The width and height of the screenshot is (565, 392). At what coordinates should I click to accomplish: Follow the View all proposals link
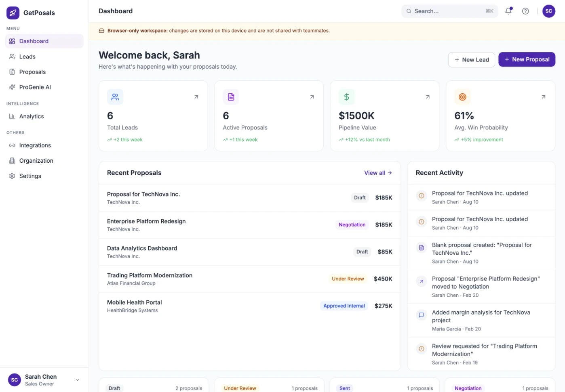click(378, 173)
